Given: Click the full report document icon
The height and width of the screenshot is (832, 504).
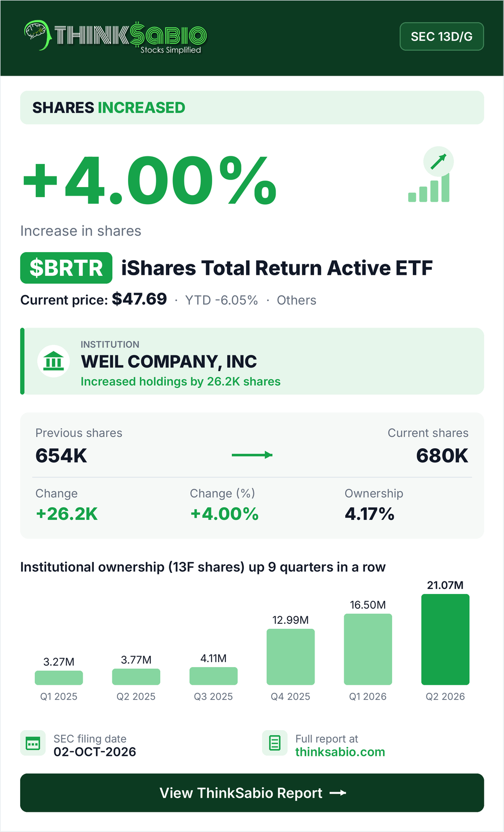Looking at the screenshot, I should (x=275, y=743).
